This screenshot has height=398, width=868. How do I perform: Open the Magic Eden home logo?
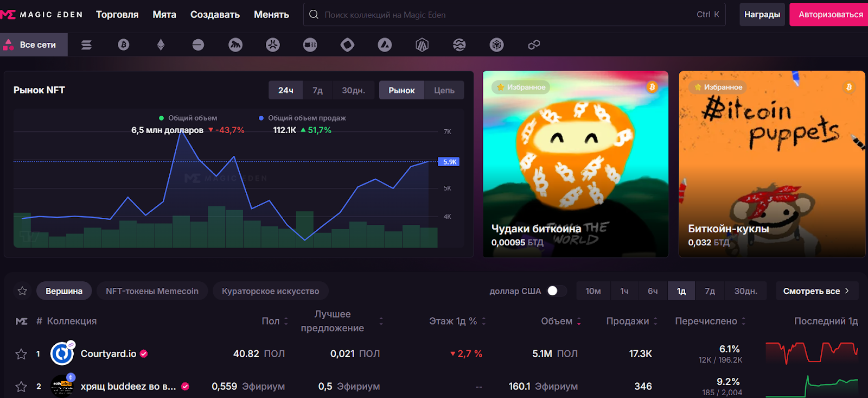41,15
